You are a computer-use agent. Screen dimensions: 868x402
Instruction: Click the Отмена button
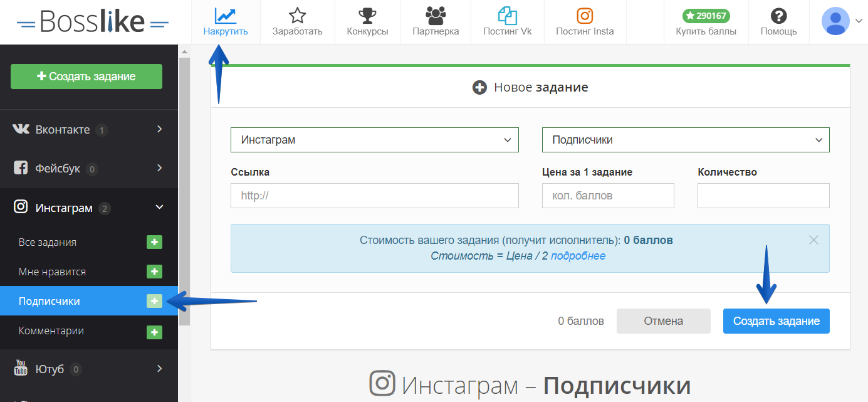664,321
